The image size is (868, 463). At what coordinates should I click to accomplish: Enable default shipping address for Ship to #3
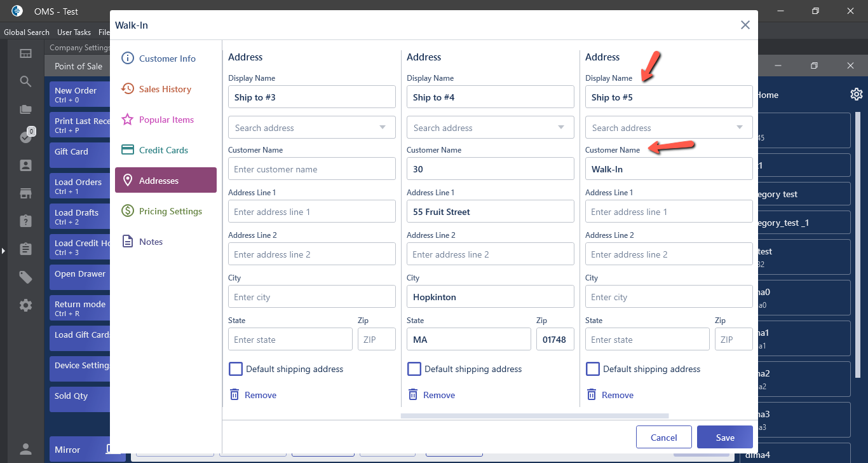236,369
